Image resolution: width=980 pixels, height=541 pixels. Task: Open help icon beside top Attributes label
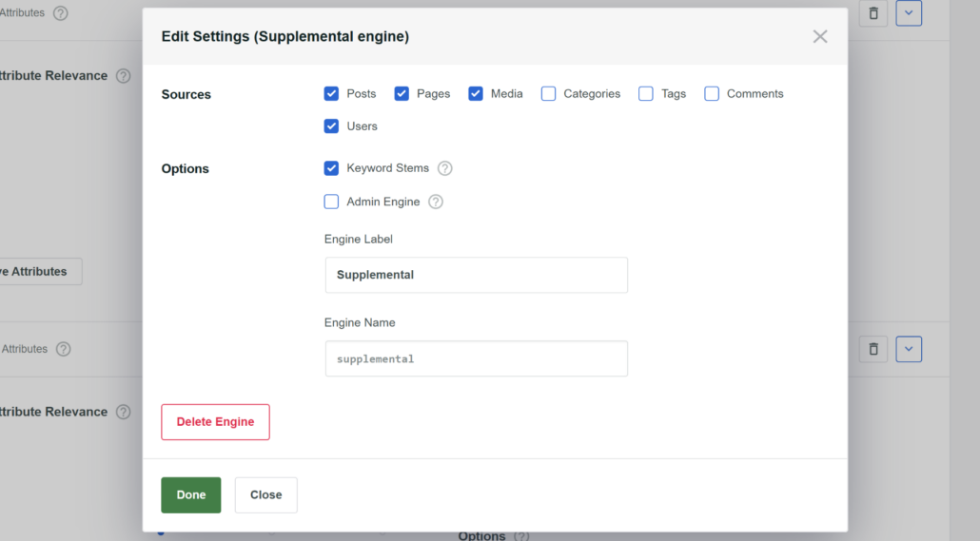[60, 13]
